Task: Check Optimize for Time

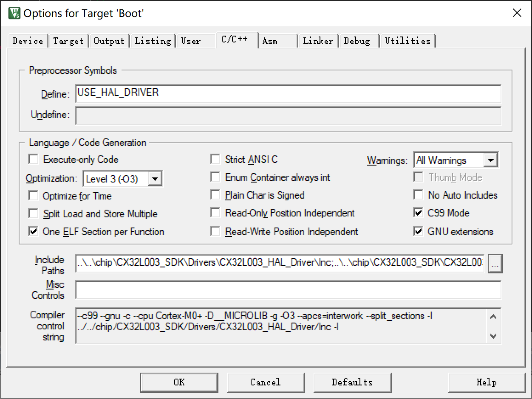Action: click(33, 196)
